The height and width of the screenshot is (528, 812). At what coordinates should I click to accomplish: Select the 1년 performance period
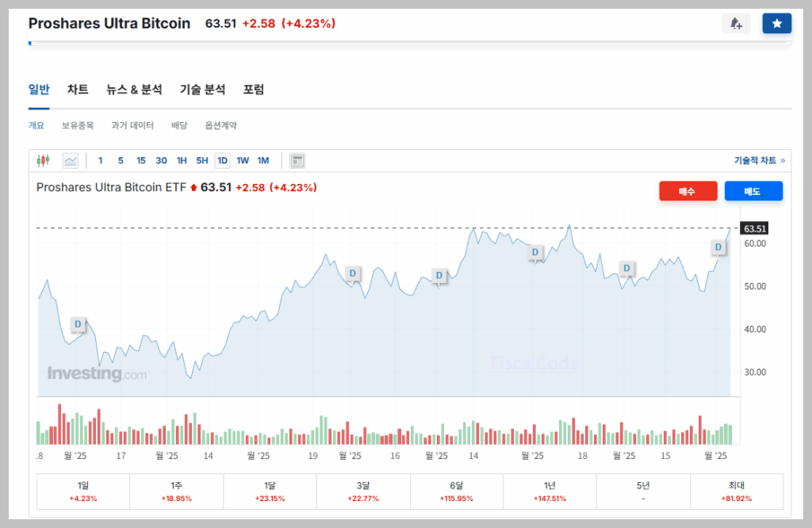(550, 492)
